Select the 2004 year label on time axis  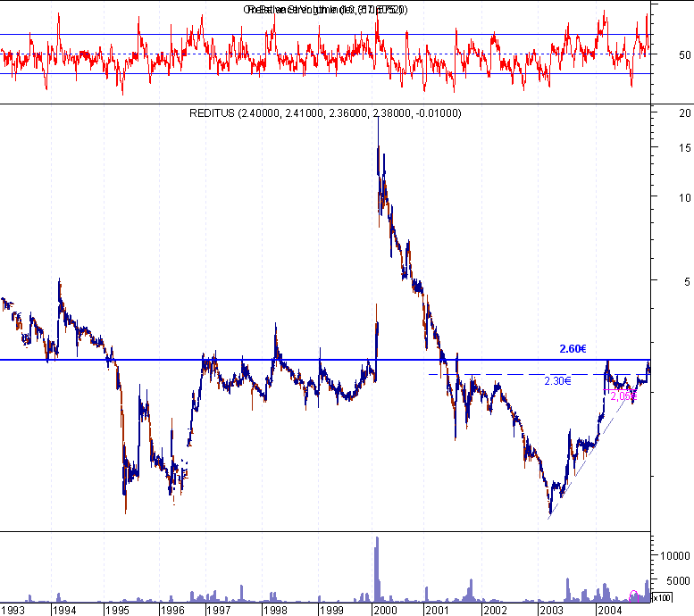[x=609, y=611]
